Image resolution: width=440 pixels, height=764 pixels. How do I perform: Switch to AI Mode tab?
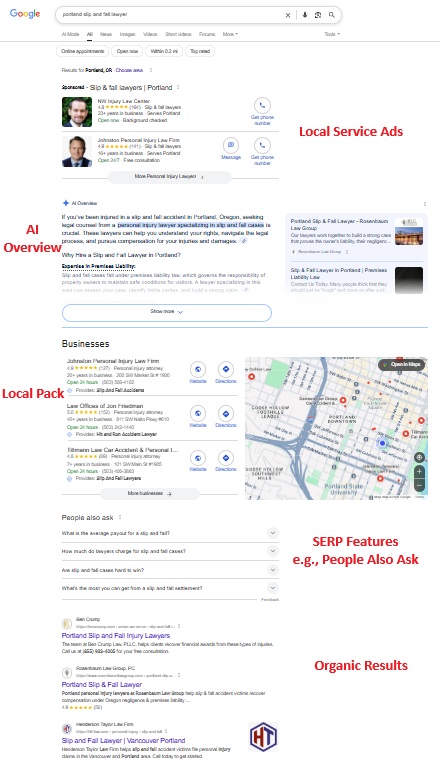[x=70, y=34]
